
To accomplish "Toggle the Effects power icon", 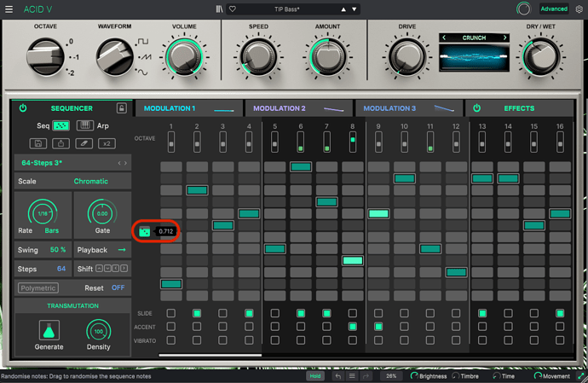I will point(476,108).
